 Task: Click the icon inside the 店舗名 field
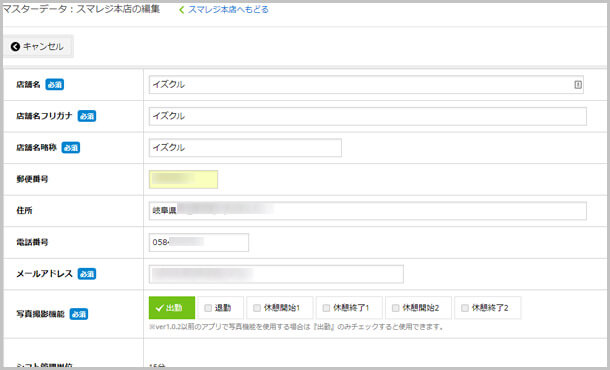click(x=578, y=84)
